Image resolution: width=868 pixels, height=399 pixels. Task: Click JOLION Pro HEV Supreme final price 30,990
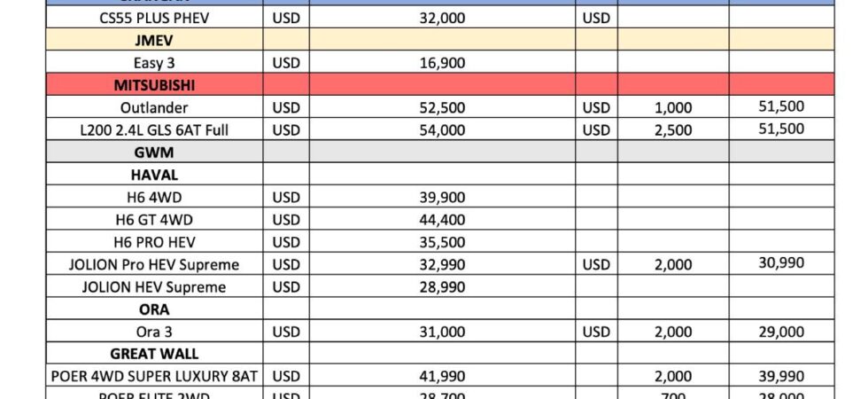pos(781,262)
